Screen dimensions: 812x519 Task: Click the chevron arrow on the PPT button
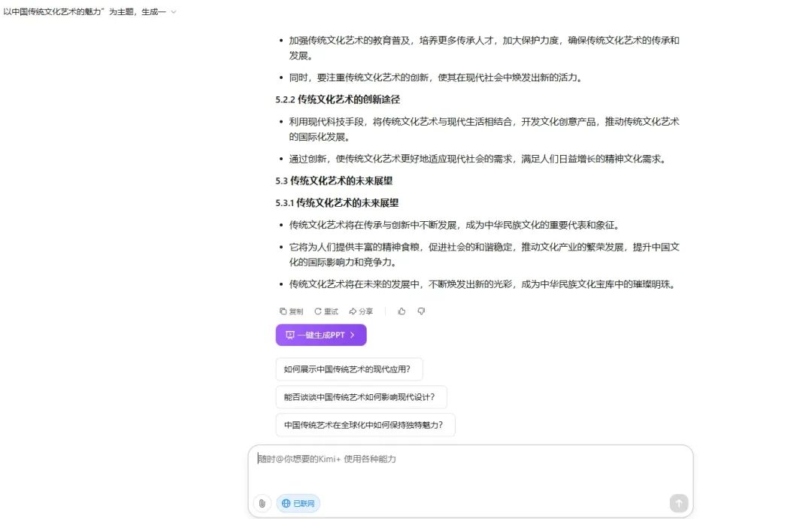click(x=350, y=335)
